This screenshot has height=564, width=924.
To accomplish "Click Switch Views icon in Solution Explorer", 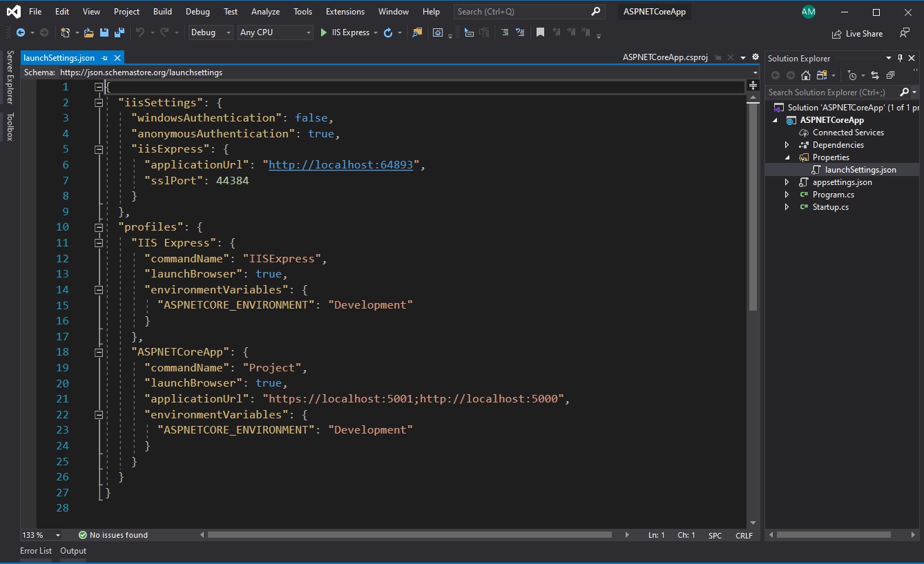I will (x=822, y=75).
